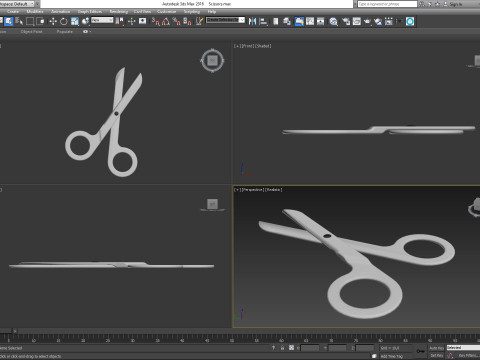Toggle 3D Snaps

(x=156, y=22)
